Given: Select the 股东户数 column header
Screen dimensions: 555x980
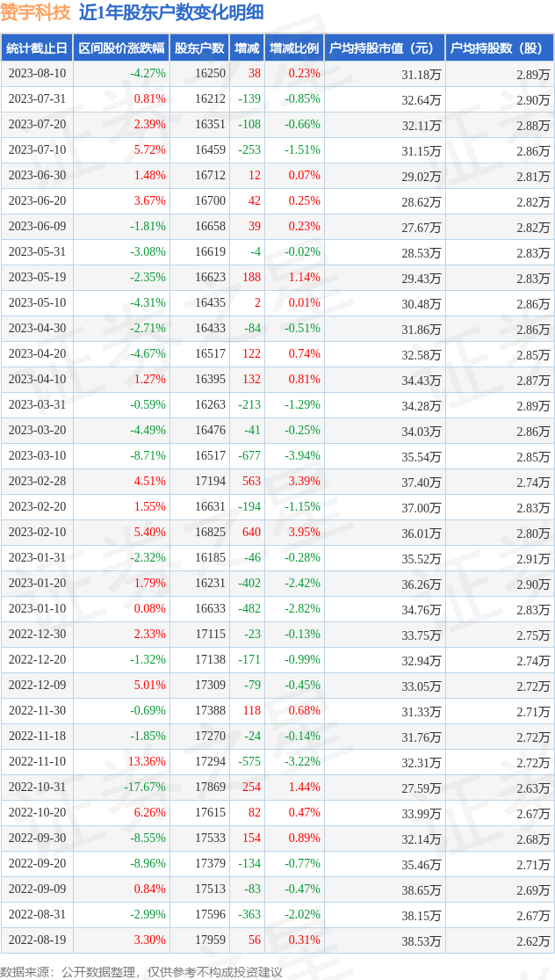Looking at the screenshot, I should (199, 47).
